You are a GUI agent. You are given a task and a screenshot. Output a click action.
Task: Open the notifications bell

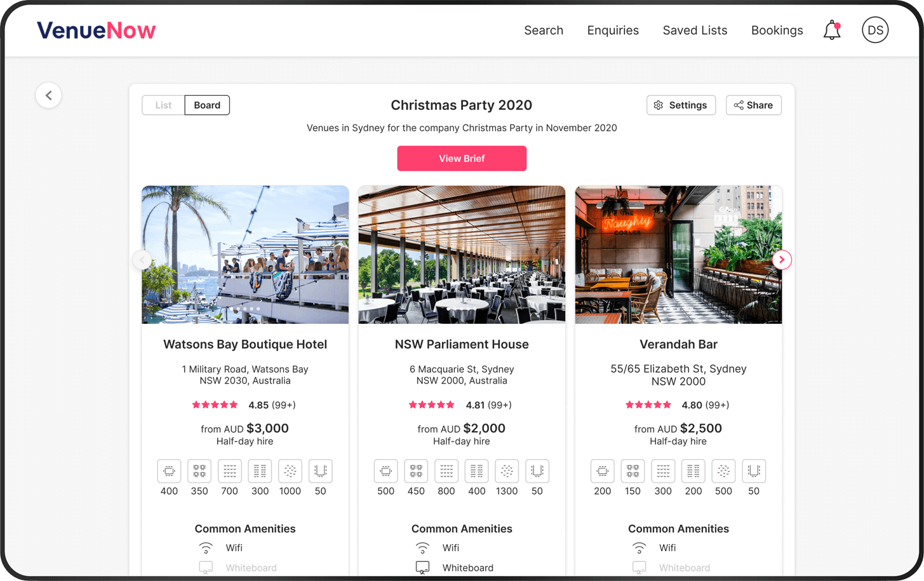(x=832, y=30)
